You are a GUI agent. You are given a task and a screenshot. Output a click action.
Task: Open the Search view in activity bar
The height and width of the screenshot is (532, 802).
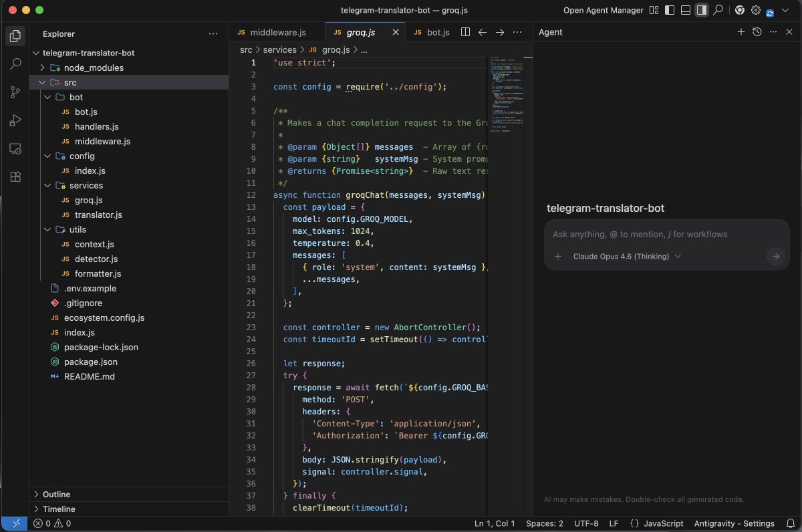click(x=15, y=64)
